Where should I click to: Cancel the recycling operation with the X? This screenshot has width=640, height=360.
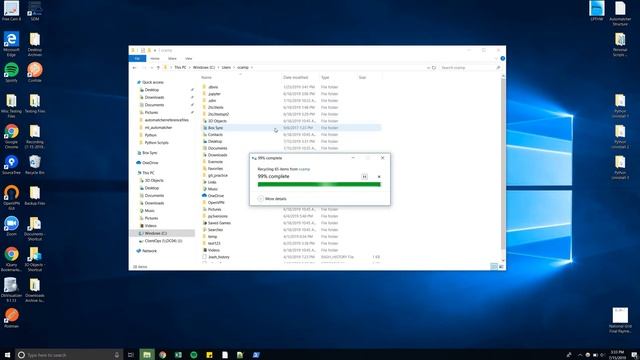point(379,176)
